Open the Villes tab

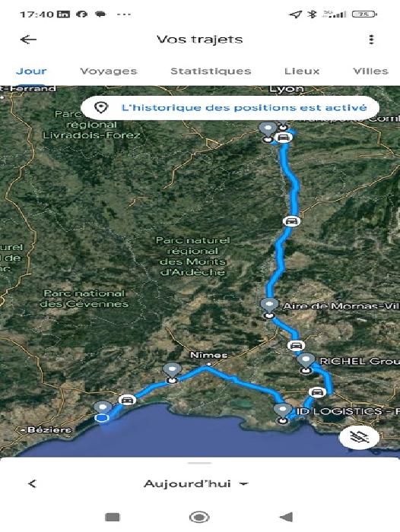(370, 71)
